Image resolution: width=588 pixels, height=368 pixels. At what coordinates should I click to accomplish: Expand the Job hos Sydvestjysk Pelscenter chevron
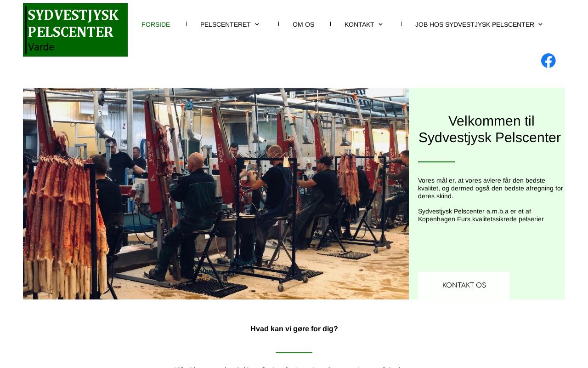click(540, 24)
